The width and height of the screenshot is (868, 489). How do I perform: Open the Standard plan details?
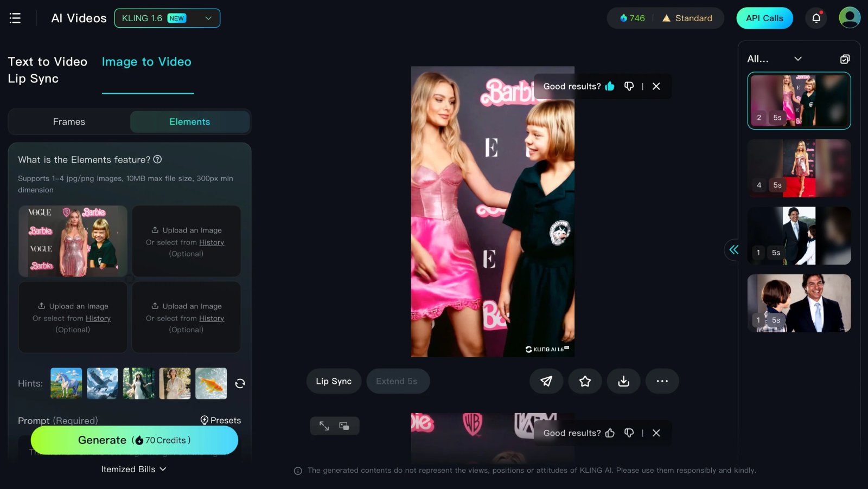click(x=687, y=18)
